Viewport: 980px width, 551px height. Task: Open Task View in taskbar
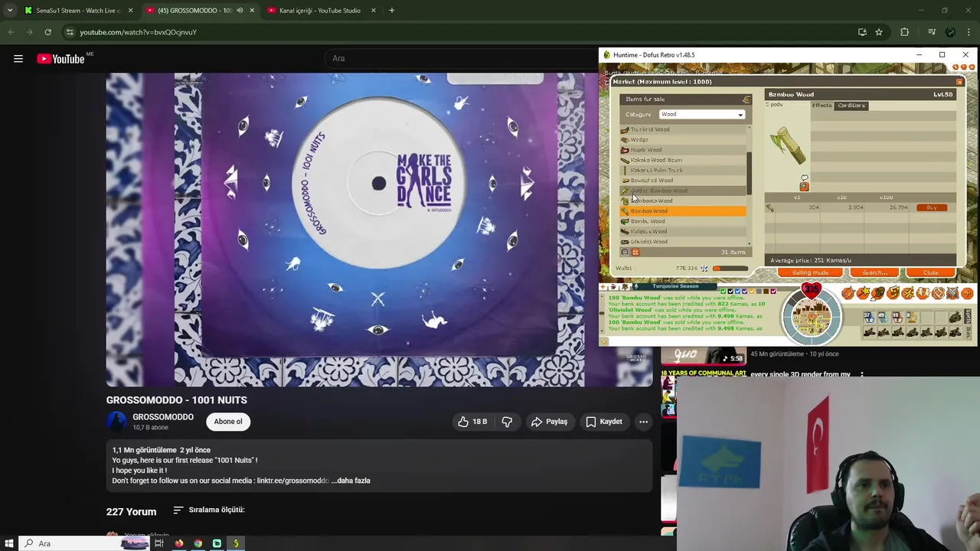point(159,543)
